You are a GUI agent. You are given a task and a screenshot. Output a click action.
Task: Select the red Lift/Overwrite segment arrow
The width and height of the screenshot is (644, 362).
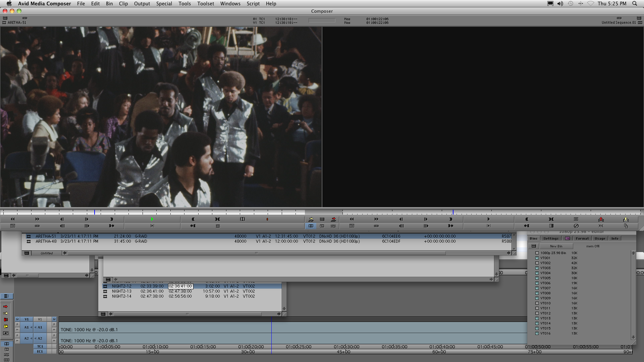(x=6, y=306)
